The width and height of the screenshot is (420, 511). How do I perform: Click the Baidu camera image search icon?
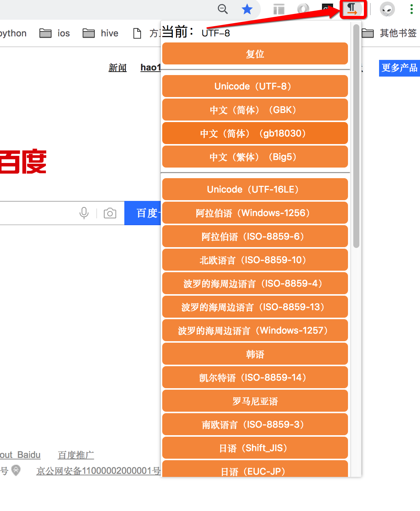(x=110, y=213)
